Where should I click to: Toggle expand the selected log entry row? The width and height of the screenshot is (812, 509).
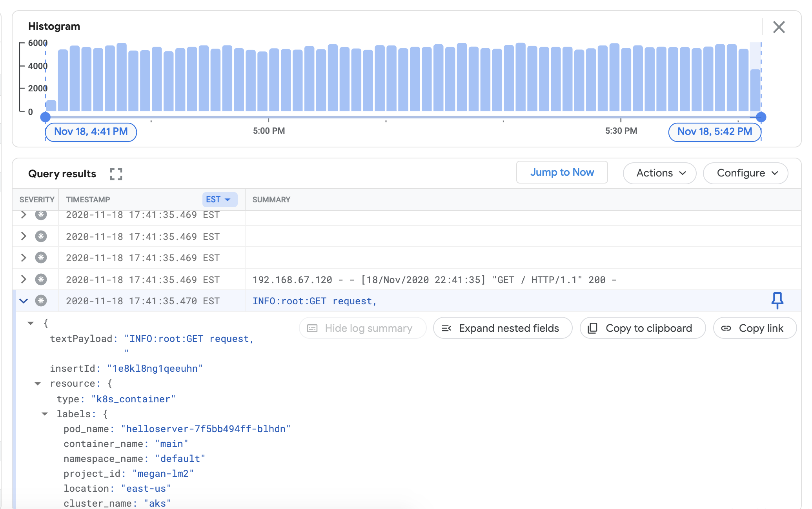[24, 301]
